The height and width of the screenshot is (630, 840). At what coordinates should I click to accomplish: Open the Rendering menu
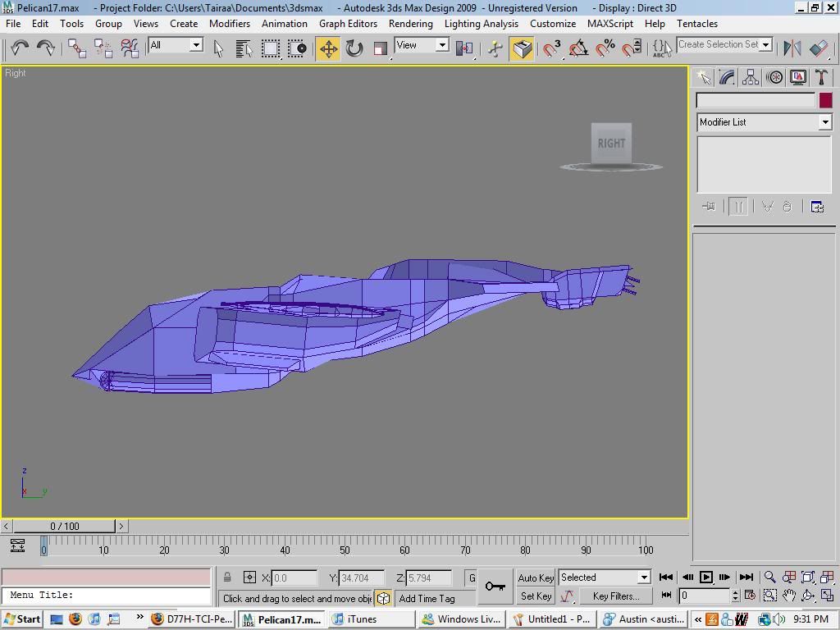tap(411, 24)
